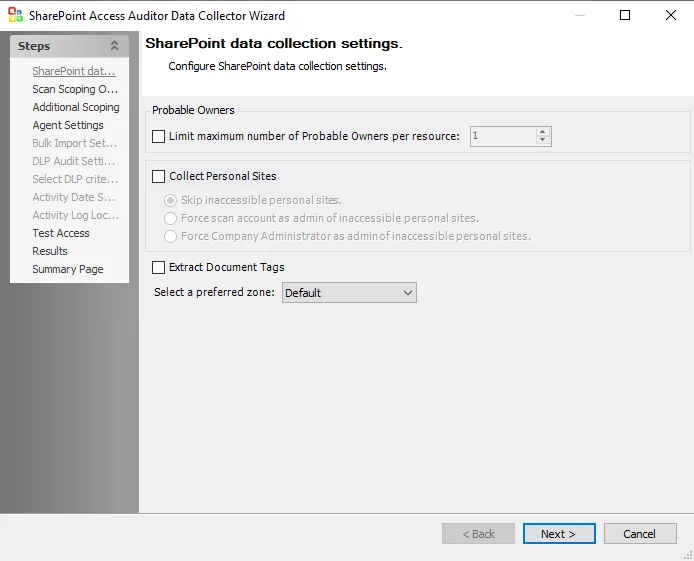The height and width of the screenshot is (561, 694).
Task: Click the Probable Owners number field
Action: pos(503,136)
